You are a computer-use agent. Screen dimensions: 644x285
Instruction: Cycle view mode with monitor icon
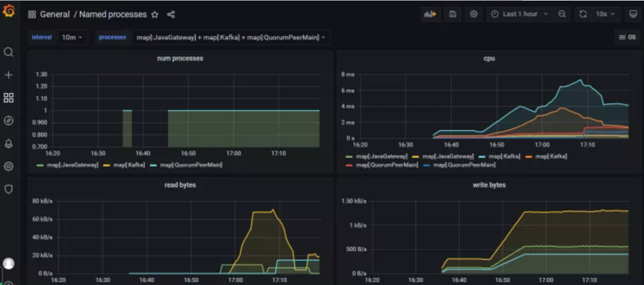(633, 14)
